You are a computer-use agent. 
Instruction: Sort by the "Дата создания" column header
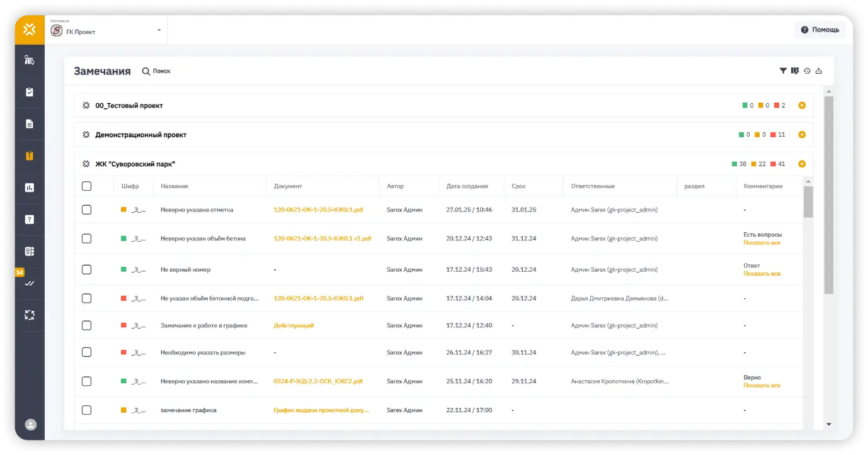[x=467, y=186]
